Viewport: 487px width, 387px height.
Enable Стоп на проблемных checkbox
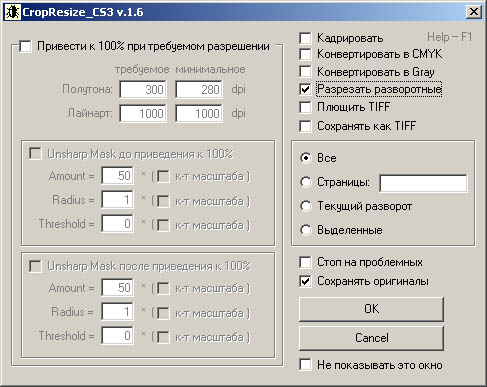305,262
